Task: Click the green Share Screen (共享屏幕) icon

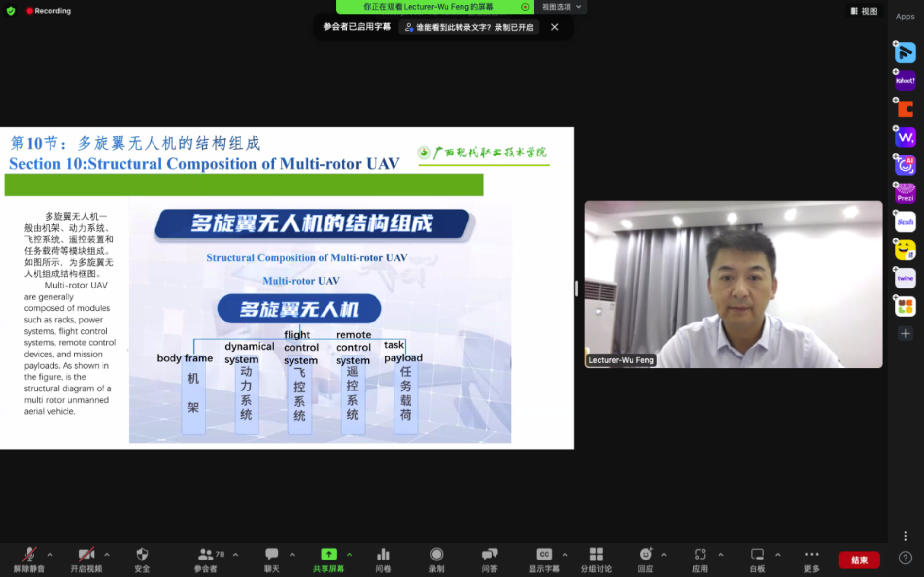Action: click(329, 554)
